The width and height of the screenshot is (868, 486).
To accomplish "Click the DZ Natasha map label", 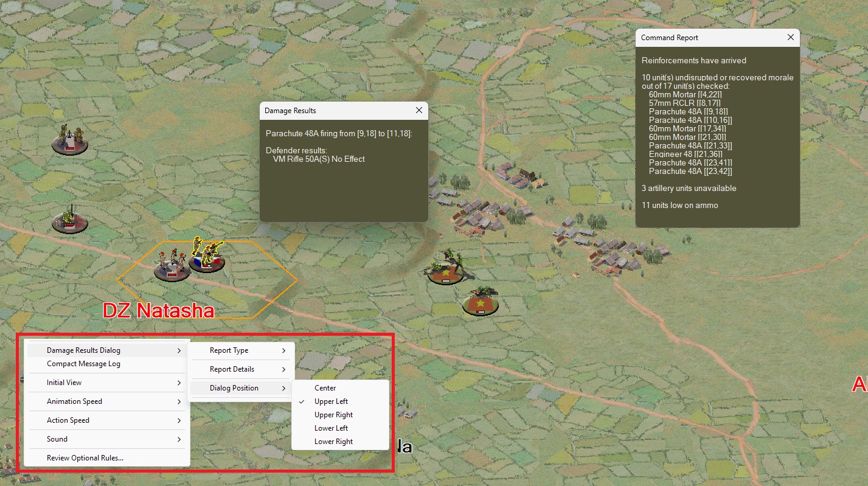I will pos(159,311).
